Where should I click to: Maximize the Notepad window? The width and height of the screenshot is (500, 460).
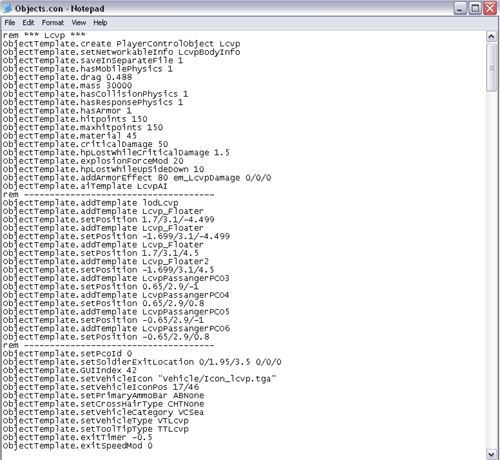coord(475,8)
